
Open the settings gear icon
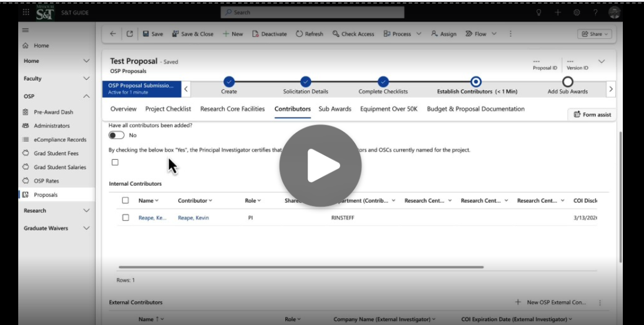pyautogui.click(x=576, y=12)
